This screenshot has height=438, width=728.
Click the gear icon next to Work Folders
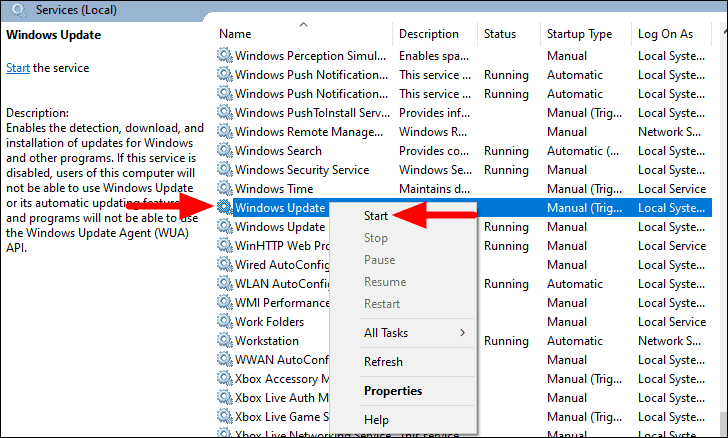pos(225,321)
